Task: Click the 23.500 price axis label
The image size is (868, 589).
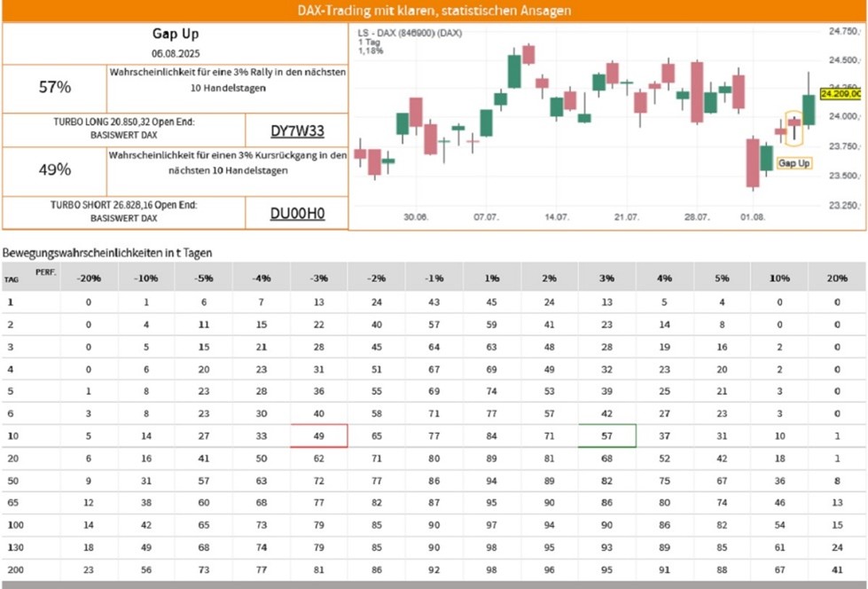Action: coord(844,176)
